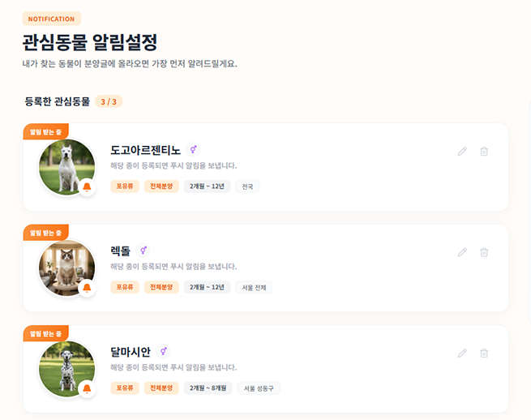The image size is (531, 420).
Task: Edit the 달마시안 alert with pencil icon
Action: coord(462,353)
